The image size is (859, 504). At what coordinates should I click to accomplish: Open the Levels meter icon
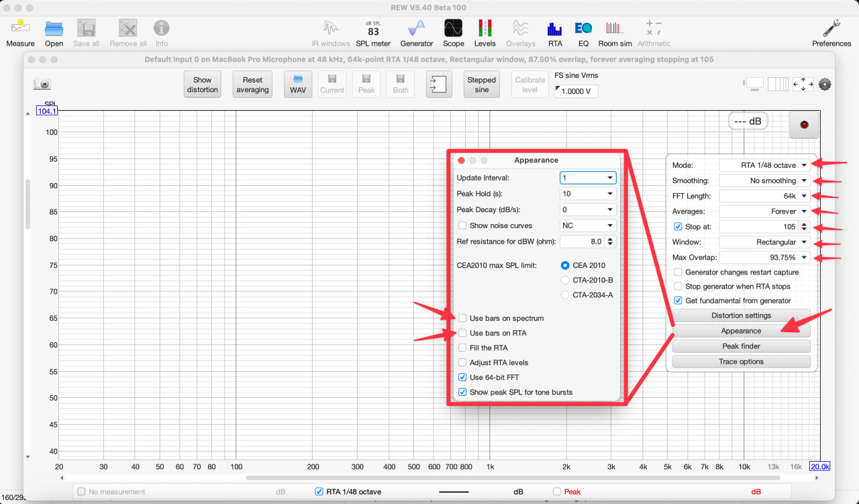[485, 32]
